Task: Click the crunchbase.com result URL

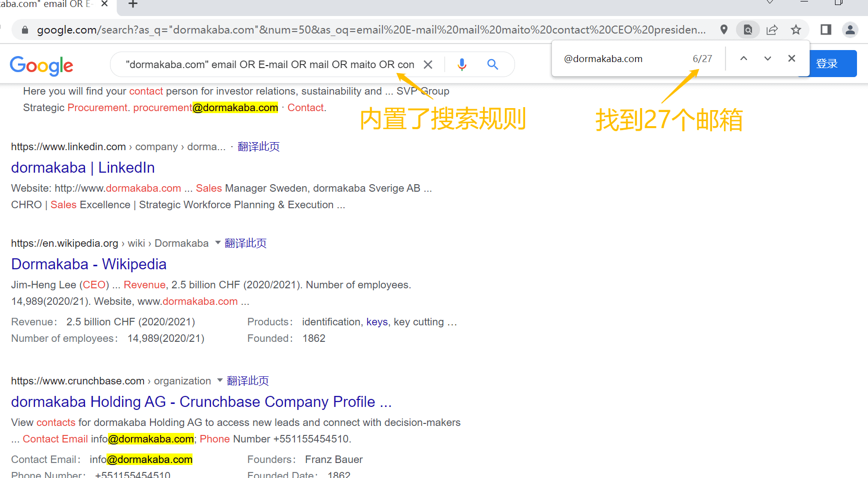Action: [111, 381]
